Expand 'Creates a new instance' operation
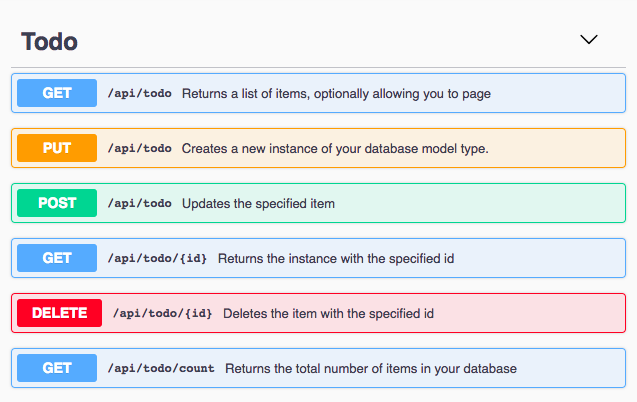This screenshot has height=402, width=637. point(335,148)
